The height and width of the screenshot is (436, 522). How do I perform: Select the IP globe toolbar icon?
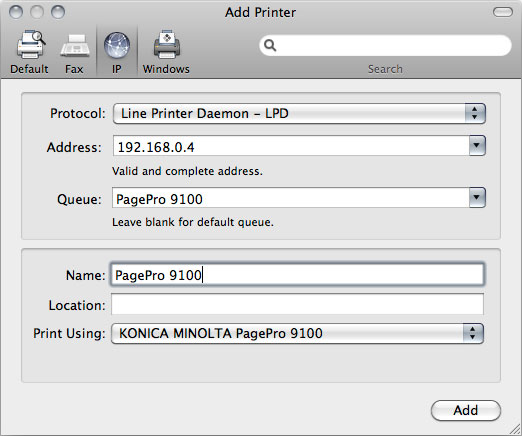(117, 45)
